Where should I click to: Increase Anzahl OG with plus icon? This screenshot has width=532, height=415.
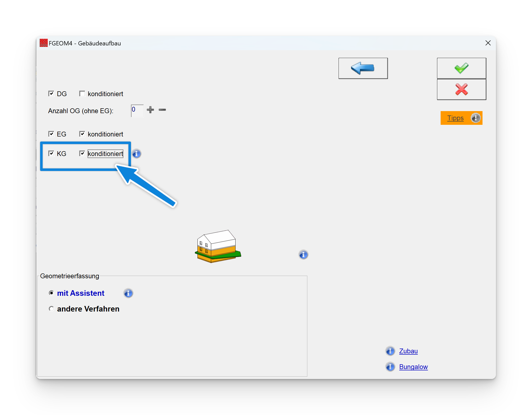(150, 110)
